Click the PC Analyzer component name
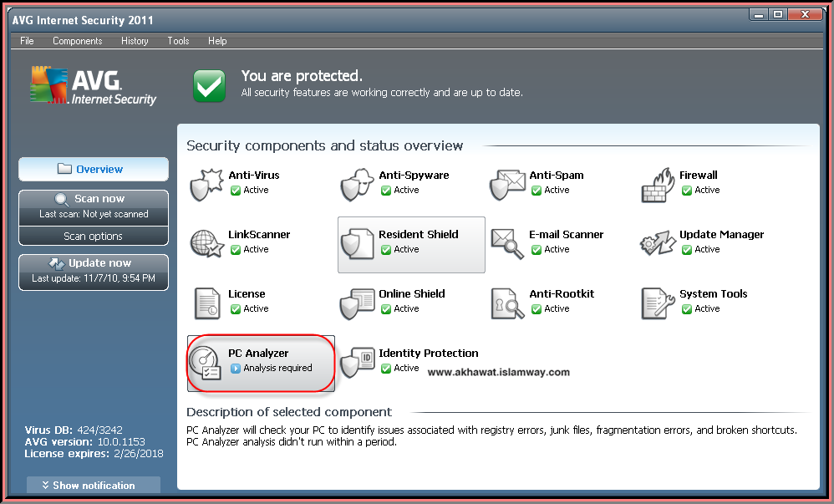Screen dimensions: 834x504 (258, 353)
